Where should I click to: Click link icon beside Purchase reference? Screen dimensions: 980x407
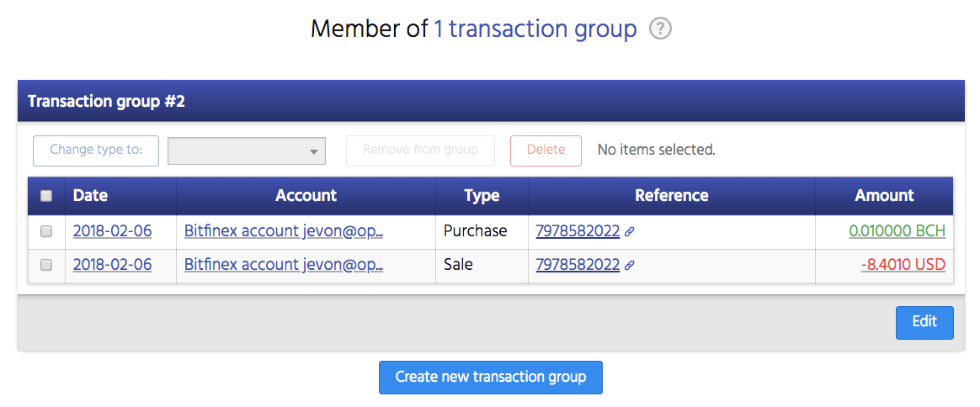pos(629,231)
